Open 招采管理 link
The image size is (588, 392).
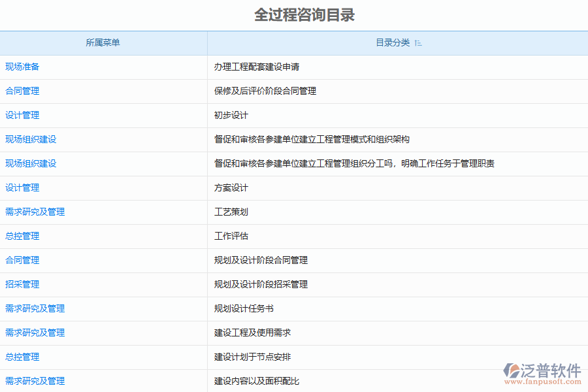[22, 284]
